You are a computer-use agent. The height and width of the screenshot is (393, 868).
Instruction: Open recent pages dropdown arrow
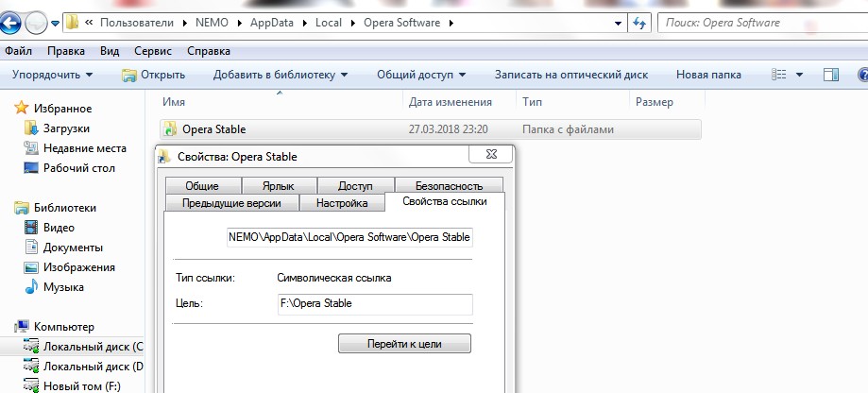pos(56,24)
